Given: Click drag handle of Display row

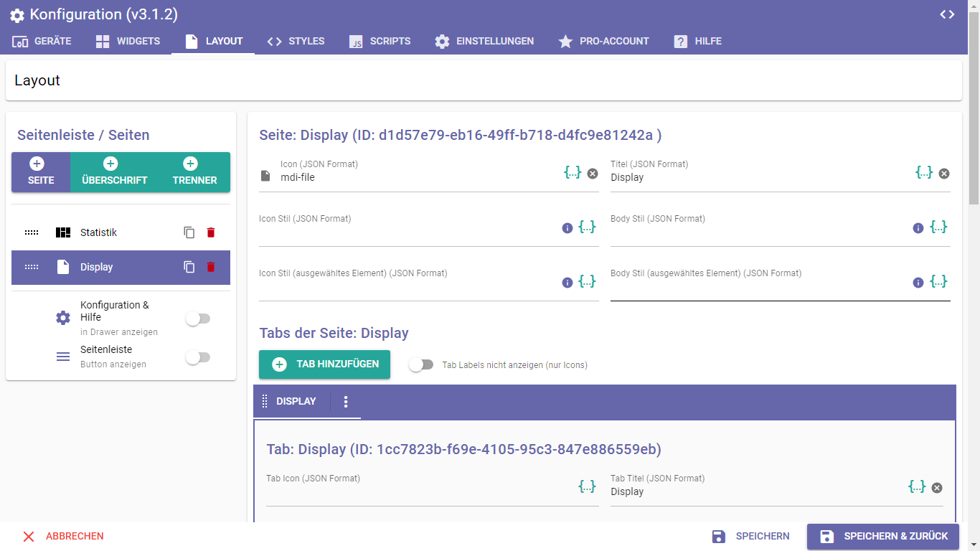Looking at the screenshot, I should point(32,267).
